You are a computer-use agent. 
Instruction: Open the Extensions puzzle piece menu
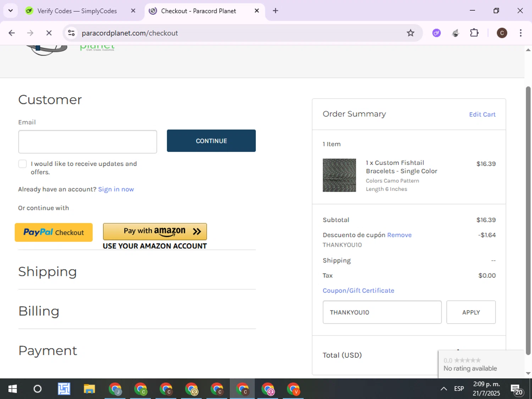pyautogui.click(x=474, y=33)
